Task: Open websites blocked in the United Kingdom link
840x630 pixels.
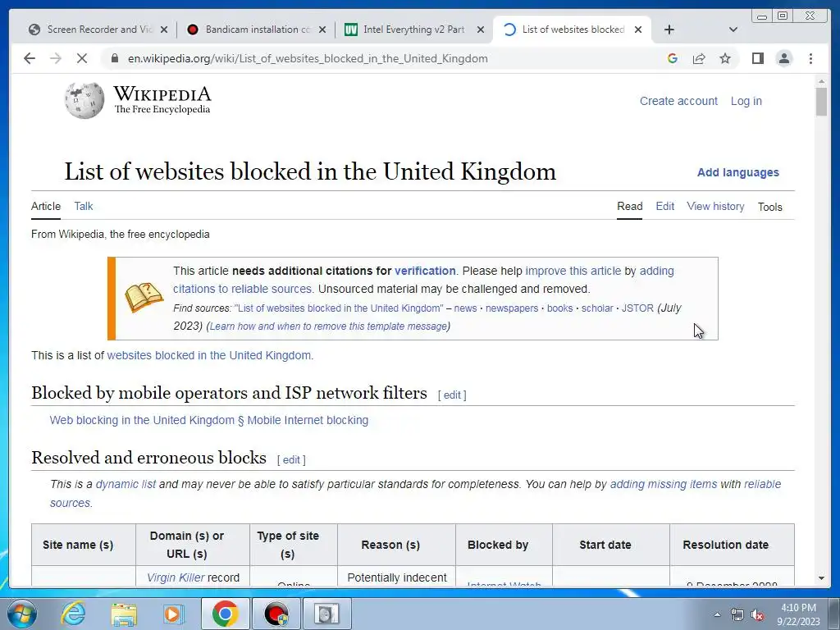Action: click(x=209, y=356)
